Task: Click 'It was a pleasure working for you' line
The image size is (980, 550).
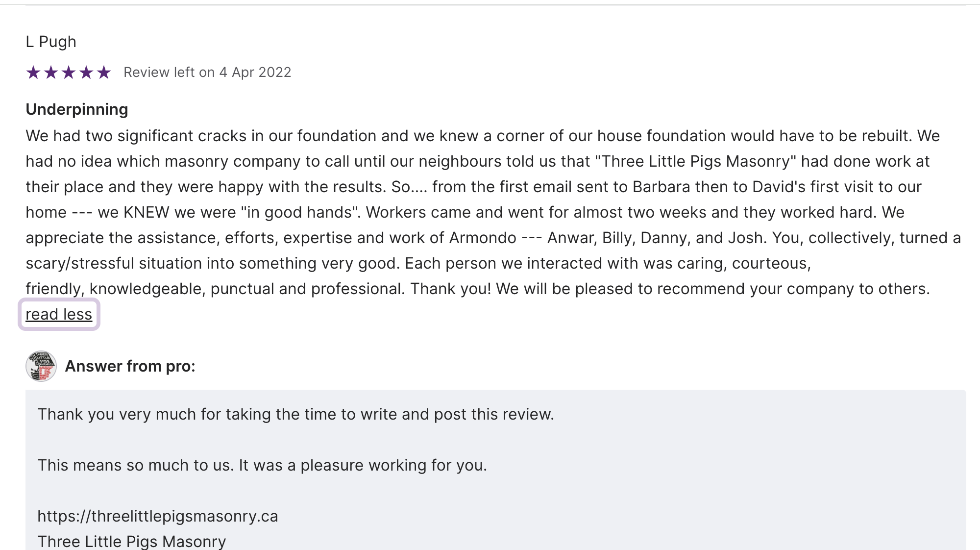Action: tap(363, 465)
